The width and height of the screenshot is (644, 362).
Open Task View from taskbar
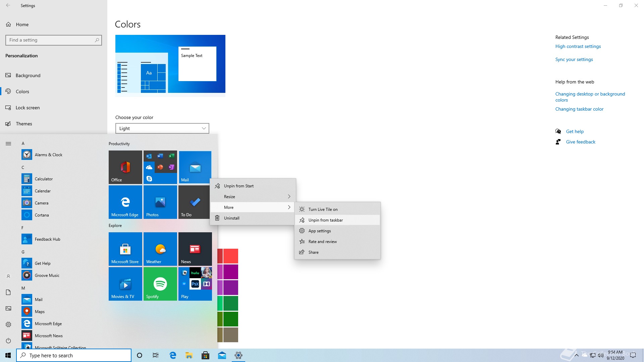pyautogui.click(x=156, y=355)
